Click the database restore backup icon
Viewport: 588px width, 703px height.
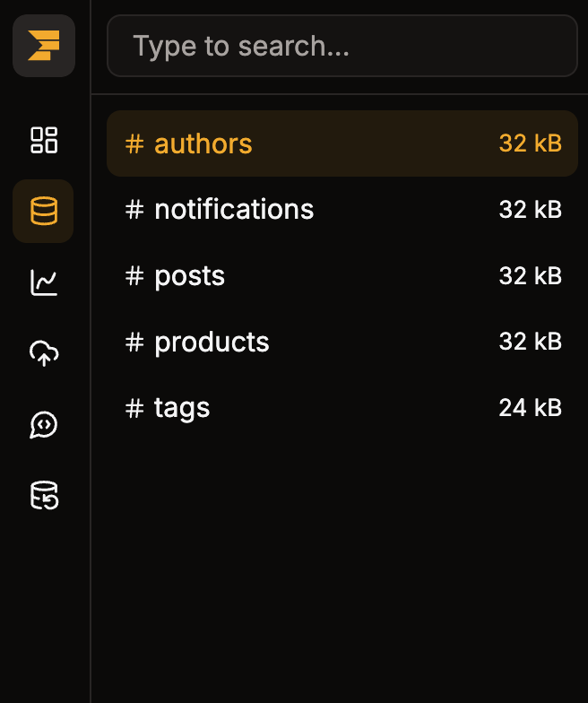coord(44,496)
